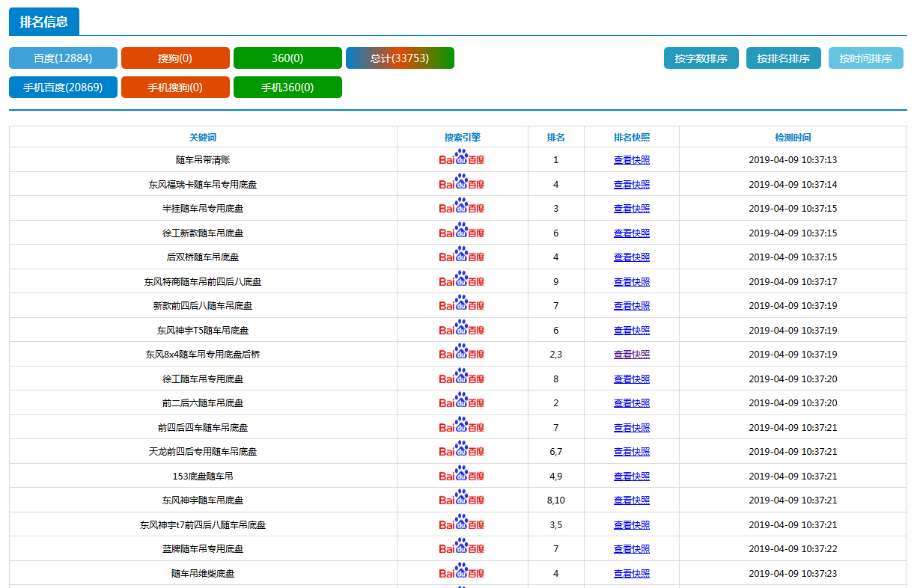
Task: Click Baidu logo for 153底盘随车吊
Action: [x=461, y=476]
